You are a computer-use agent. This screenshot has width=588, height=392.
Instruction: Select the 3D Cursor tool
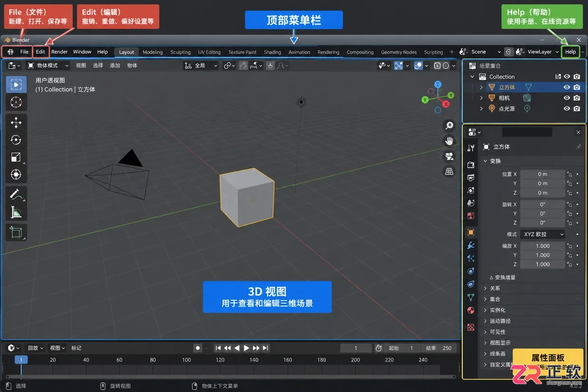[16, 102]
